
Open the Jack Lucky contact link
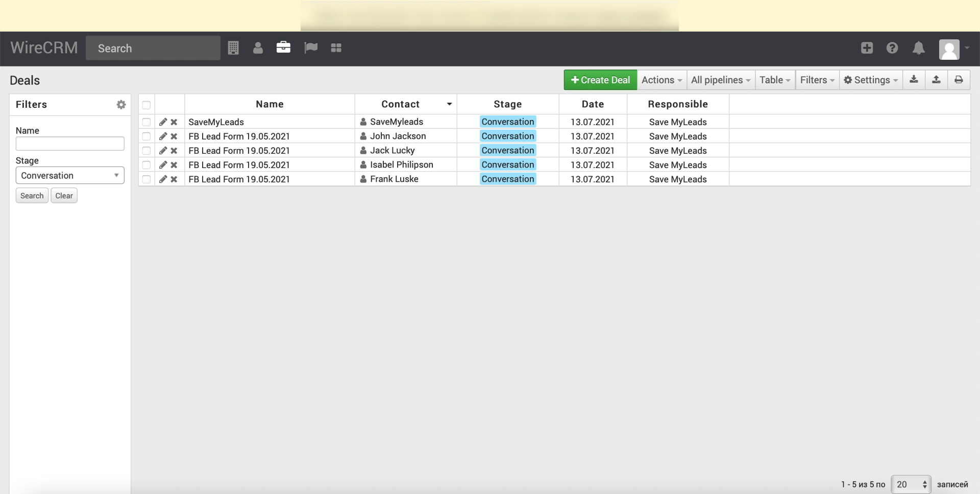(392, 150)
